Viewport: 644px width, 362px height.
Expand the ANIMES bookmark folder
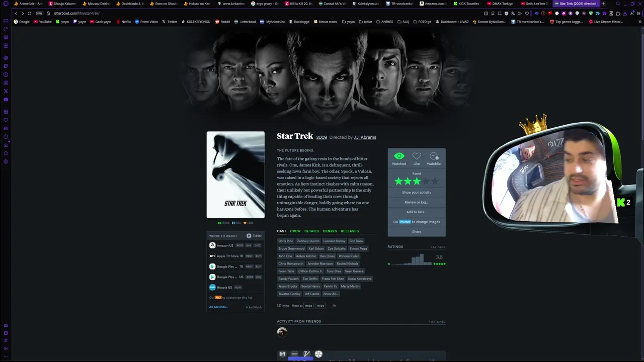click(x=384, y=22)
